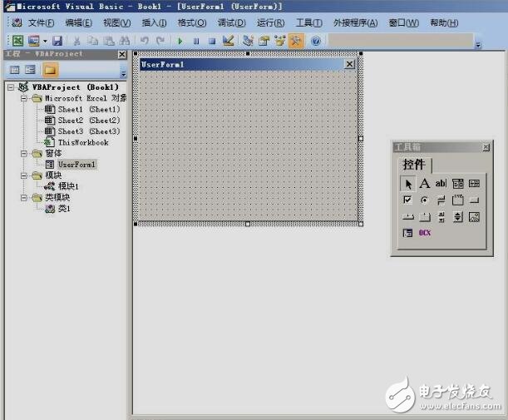This screenshot has height=420, width=508.
Task: Pick the ComboBox control in toolbox
Action: tap(458, 184)
